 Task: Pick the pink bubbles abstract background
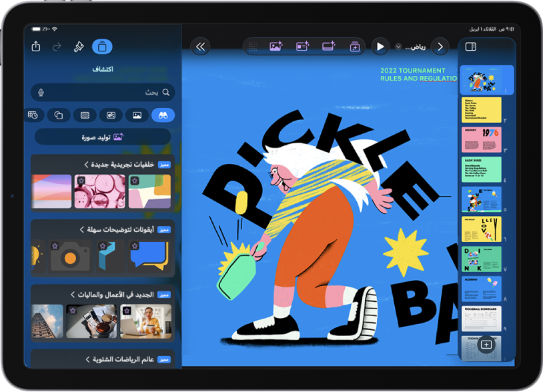tap(100, 191)
